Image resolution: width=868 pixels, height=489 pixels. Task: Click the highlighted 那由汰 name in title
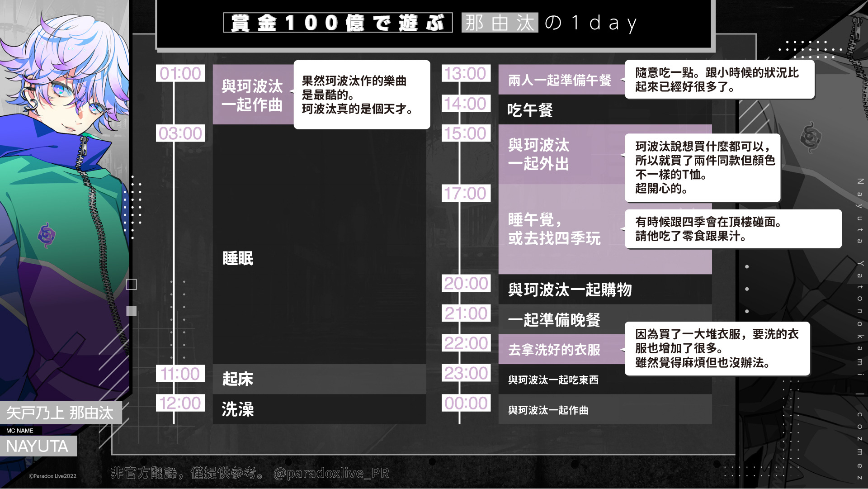pos(500,22)
